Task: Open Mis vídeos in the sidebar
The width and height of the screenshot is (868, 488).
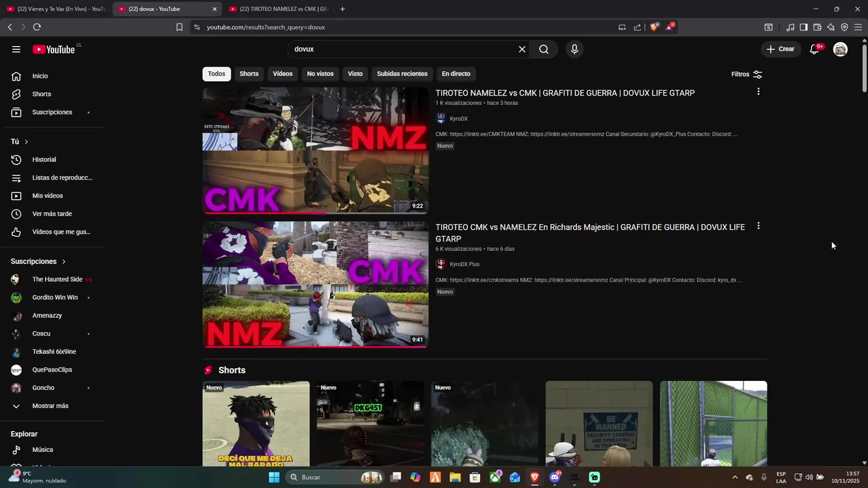Action: (x=54, y=196)
